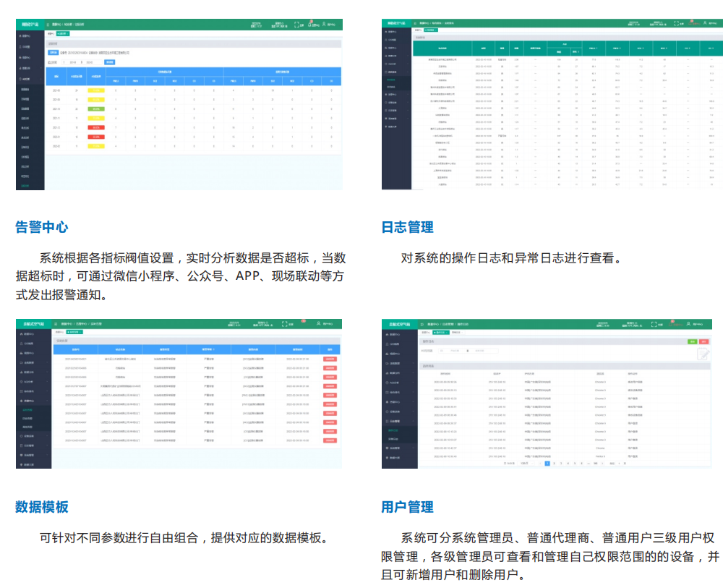723x588 pixels.
Task: Click the red button in the first alarm table row
Action: 330,359
